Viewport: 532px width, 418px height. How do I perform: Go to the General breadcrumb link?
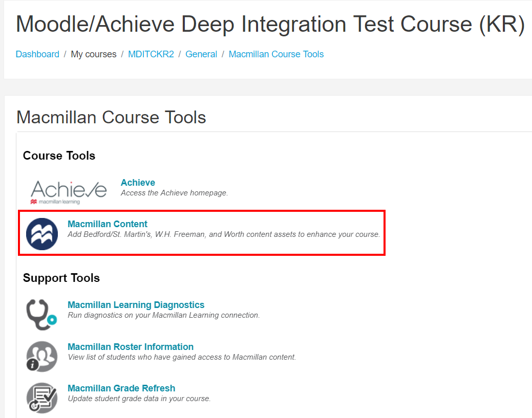pos(201,54)
